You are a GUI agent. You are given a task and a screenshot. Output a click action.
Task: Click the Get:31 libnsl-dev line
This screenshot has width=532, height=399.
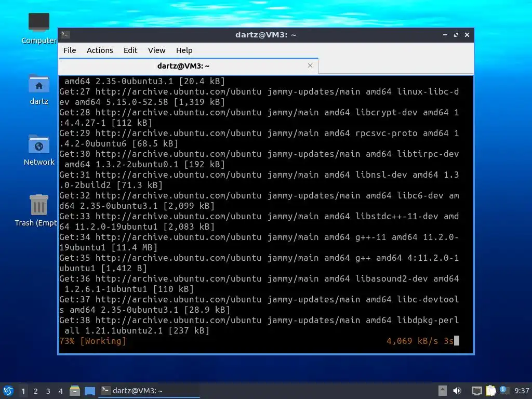tap(259, 180)
